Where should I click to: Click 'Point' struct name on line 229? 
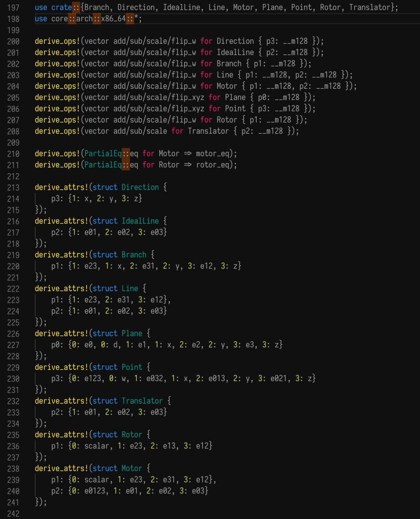tap(132, 367)
